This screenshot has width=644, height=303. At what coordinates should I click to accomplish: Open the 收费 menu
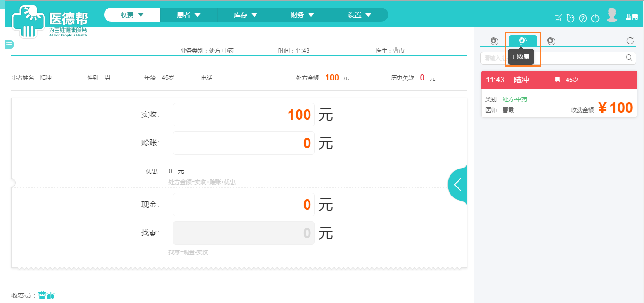[132, 15]
